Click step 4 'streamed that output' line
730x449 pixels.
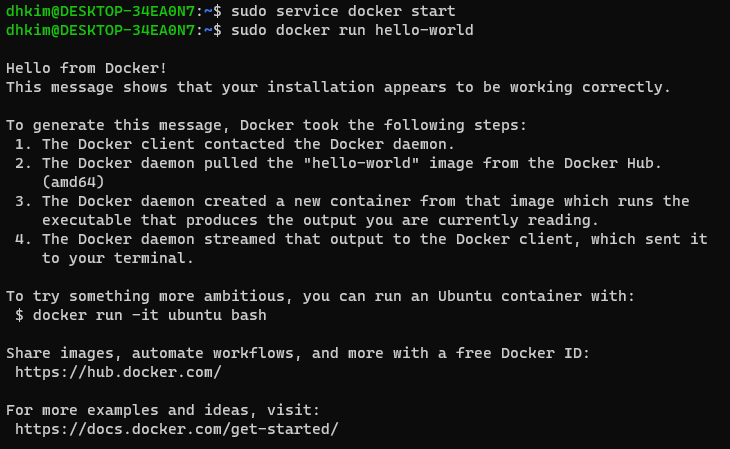coord(361,239)
